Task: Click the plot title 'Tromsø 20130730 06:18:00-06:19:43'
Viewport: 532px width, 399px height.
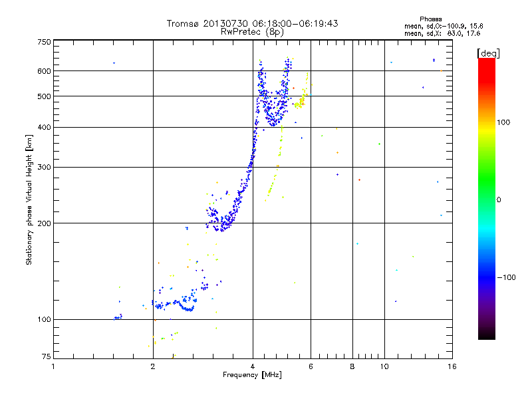Action: 253,23
